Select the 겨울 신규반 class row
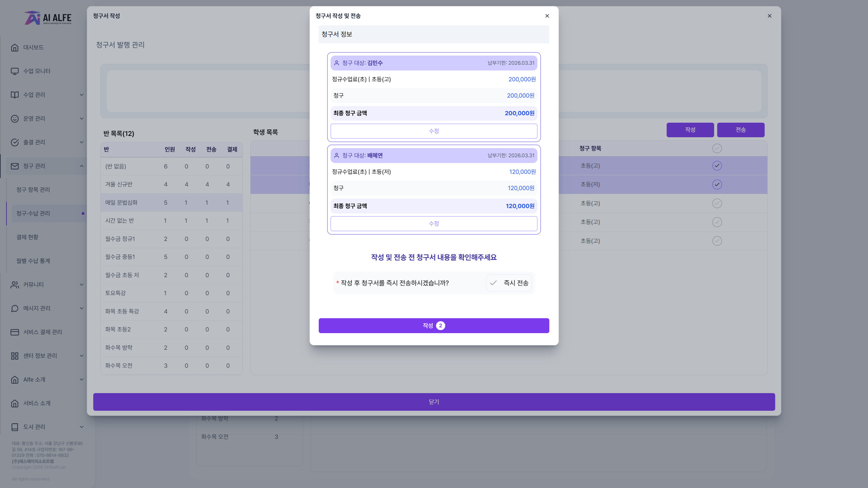The height and width of the screenshot is (488, 868). 171,184
